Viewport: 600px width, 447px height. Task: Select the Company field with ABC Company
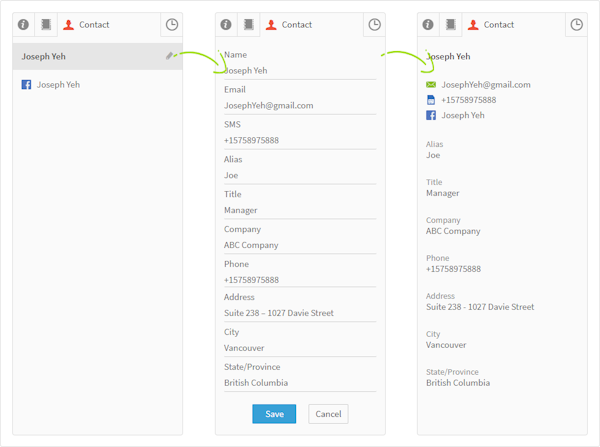(x=300, y=245)
